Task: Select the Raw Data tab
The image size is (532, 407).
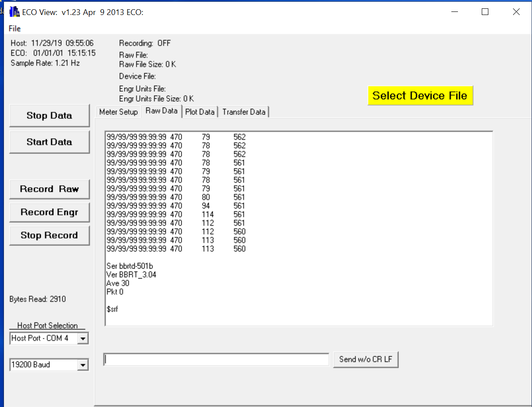Action: [x=161, y=111]
